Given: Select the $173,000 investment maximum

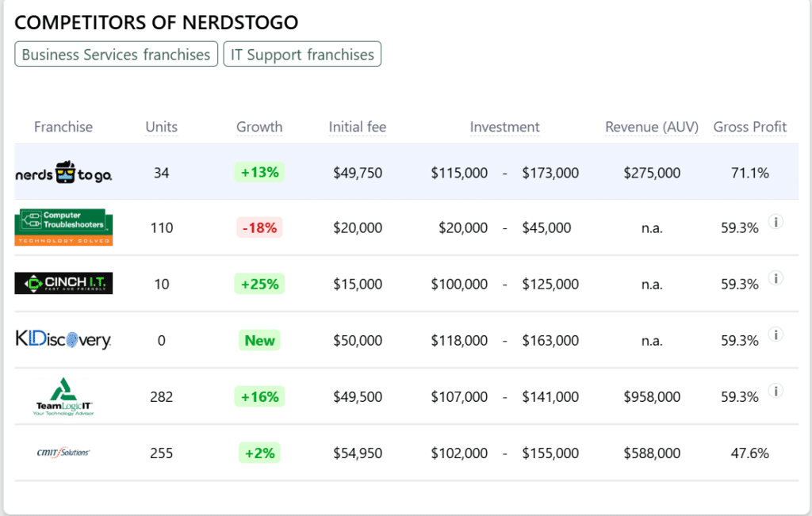Looking at the screenshot, I should [550, 173].
